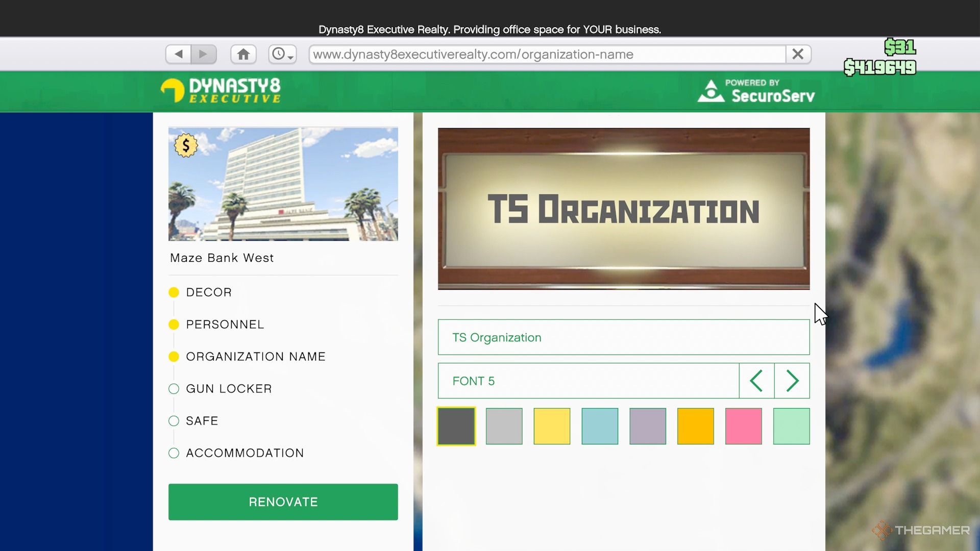Select the dark gray color swatch

coord(456,426)
